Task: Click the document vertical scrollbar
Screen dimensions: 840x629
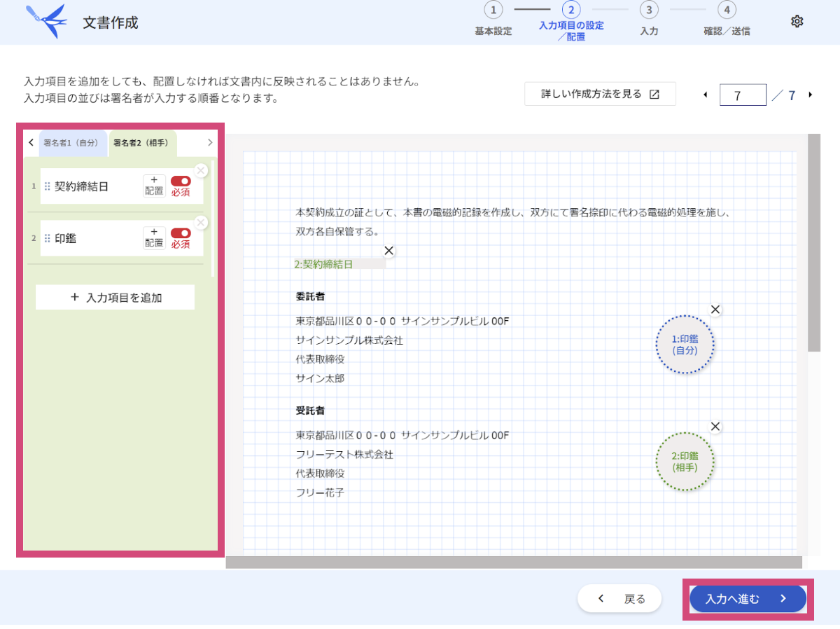Action: pos(813,242)
